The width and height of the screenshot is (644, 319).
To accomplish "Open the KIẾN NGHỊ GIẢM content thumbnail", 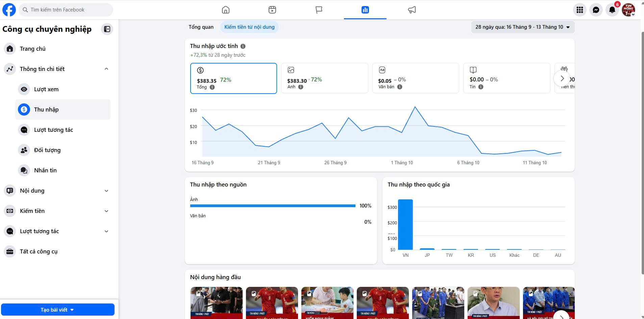I will (327, 303).
